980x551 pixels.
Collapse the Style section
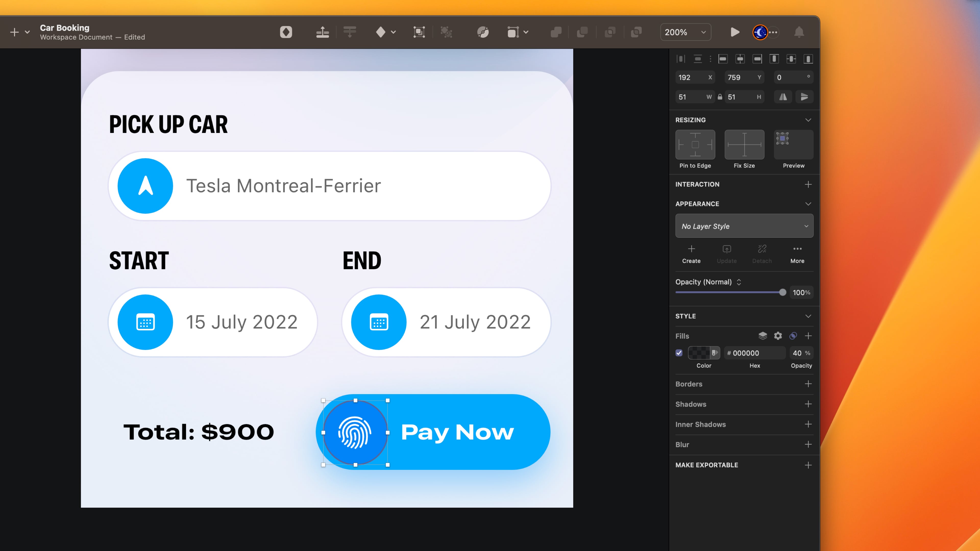[808, 316]
